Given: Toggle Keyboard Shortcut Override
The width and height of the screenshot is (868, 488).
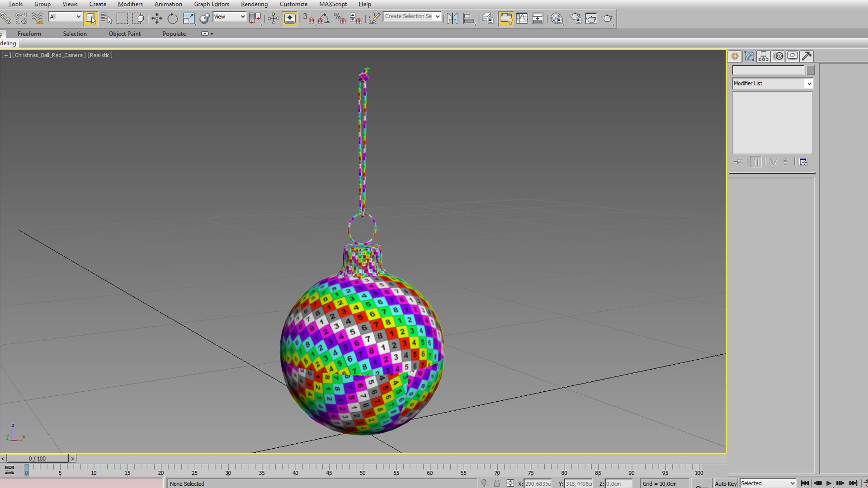Looking at the screenshot, I should click(x=290, y=19).
